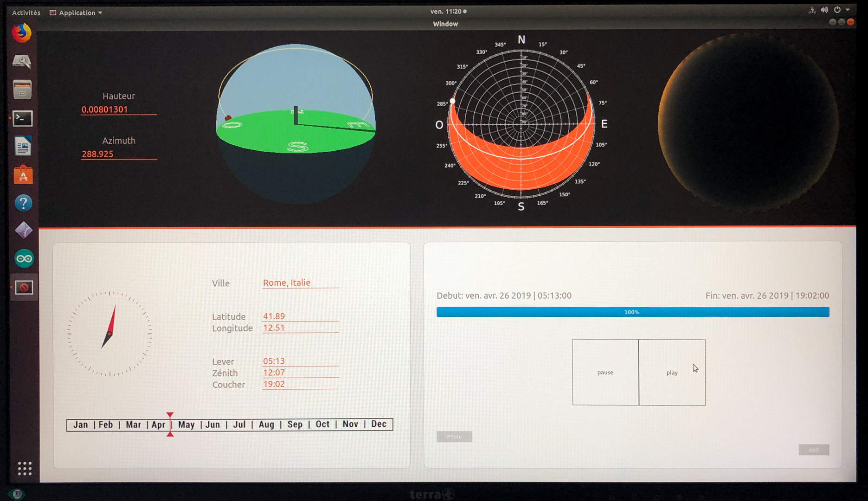The image size is (868, 501).
Task: Click the blue simulation progress bar
Action: point(632,312)
